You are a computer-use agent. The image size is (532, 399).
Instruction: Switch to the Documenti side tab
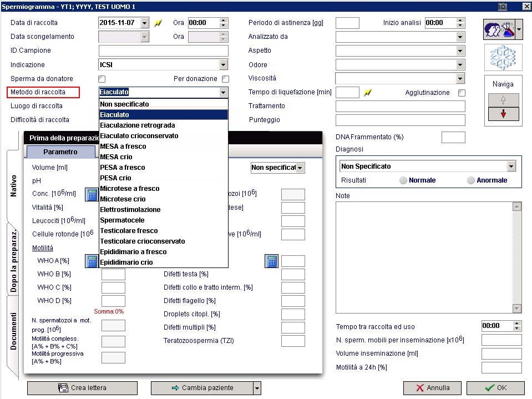point(13,331)
